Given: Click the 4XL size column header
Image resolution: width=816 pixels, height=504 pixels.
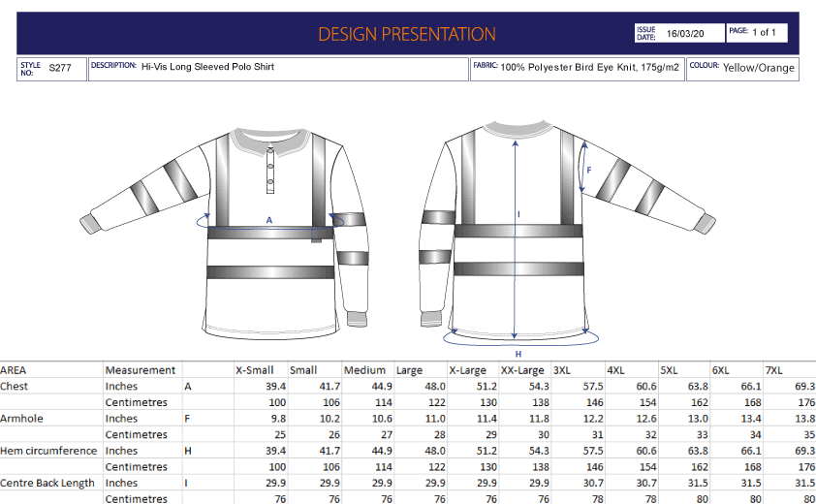Looking at the screenshot, I should pos(615,370).
